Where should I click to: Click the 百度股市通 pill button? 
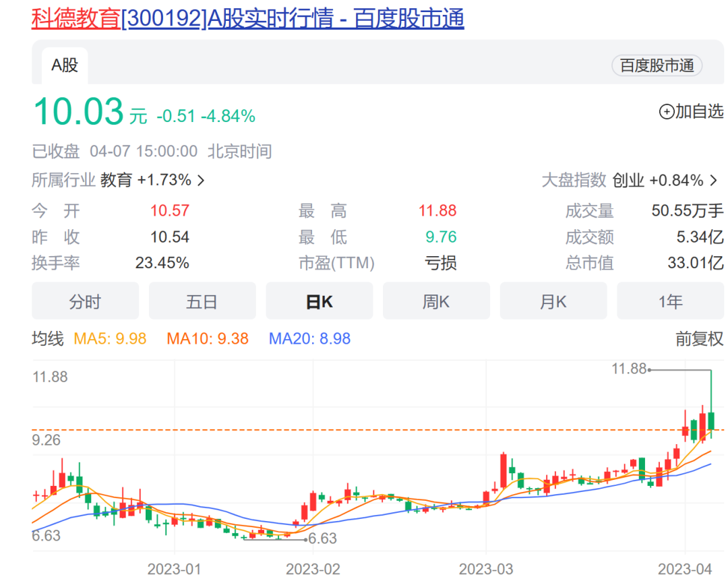point(657,65)
